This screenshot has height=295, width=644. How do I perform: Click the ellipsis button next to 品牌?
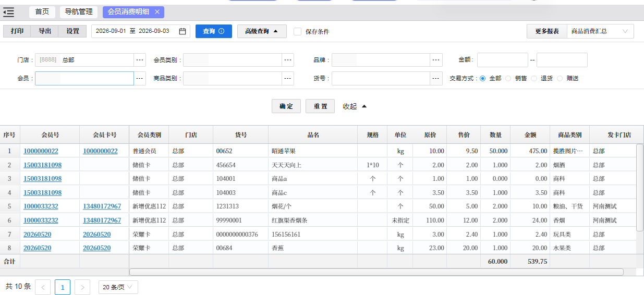[436, 60]
